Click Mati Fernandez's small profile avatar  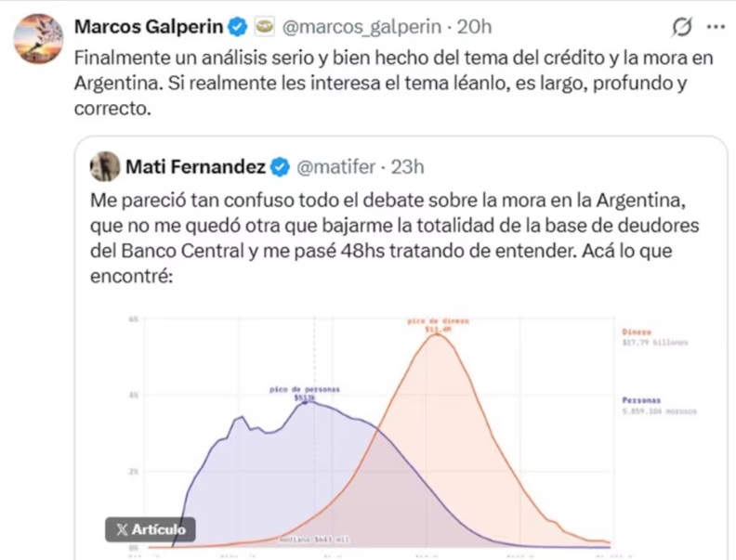[x=105, y=166]
